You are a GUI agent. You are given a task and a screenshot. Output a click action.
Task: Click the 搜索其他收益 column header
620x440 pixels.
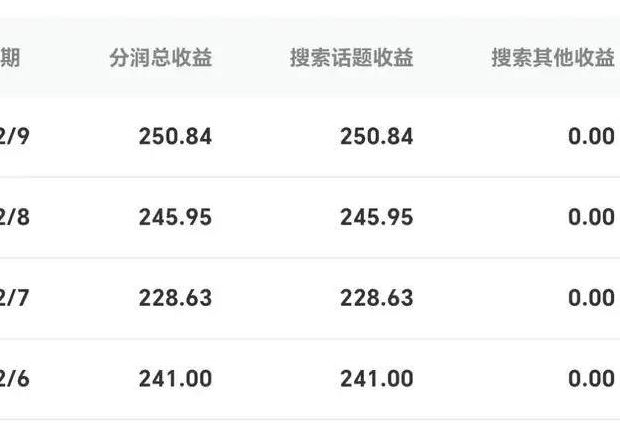point(552,58)
